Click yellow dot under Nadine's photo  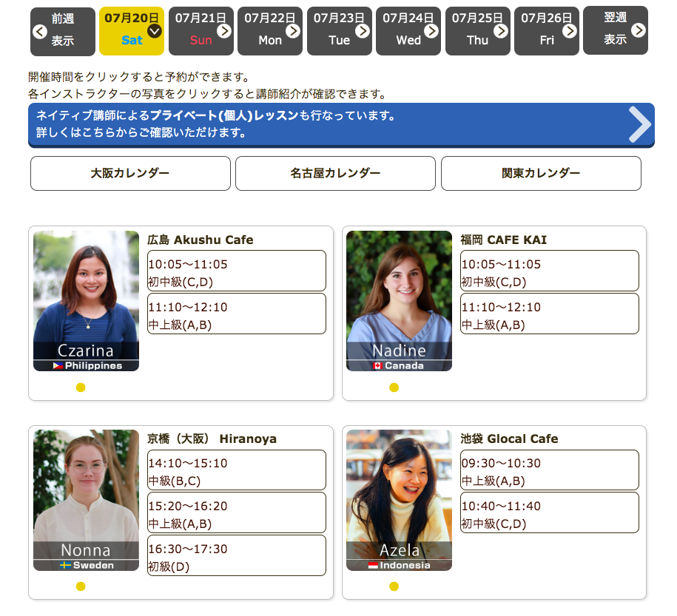click(x=394, y=387)
